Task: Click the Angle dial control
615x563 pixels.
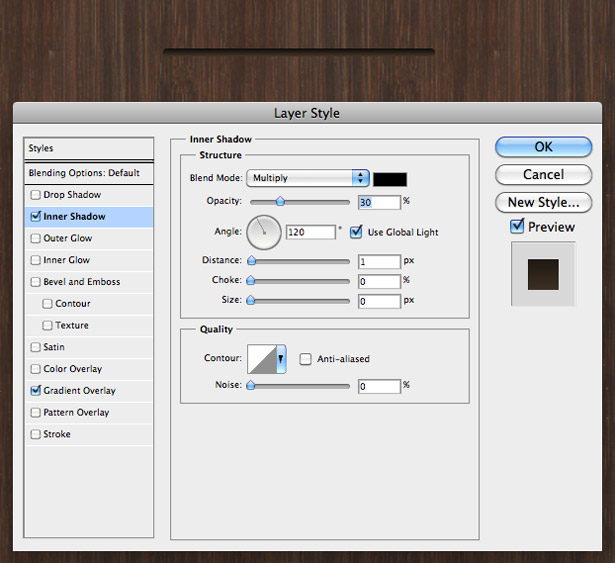Action: coord(264,232)
